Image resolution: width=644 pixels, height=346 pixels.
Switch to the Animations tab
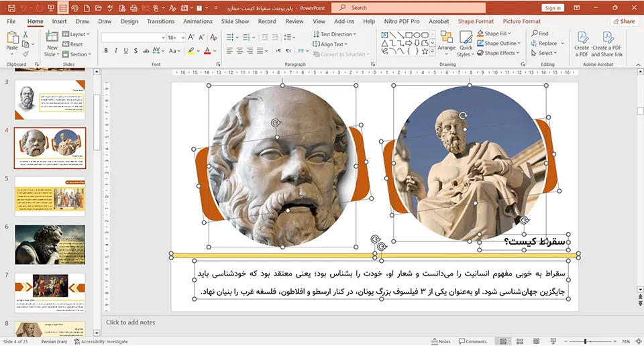(x=198, y=21)
